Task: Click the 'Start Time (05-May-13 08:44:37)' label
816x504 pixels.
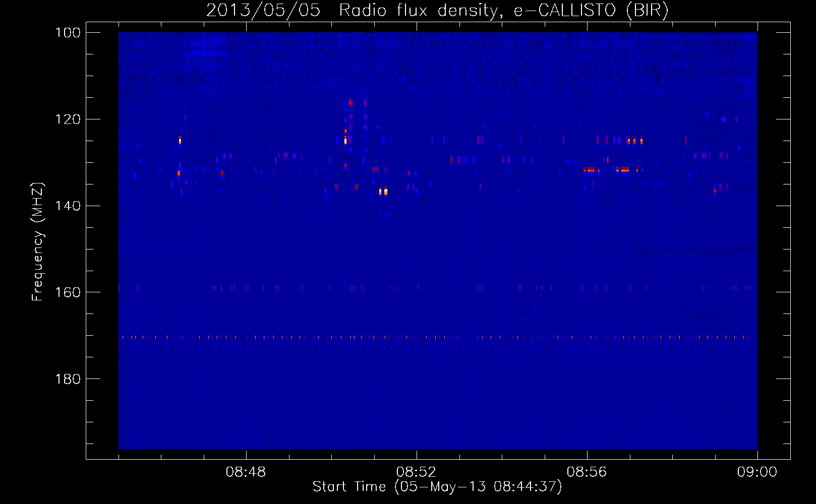Action: [437, 487]
